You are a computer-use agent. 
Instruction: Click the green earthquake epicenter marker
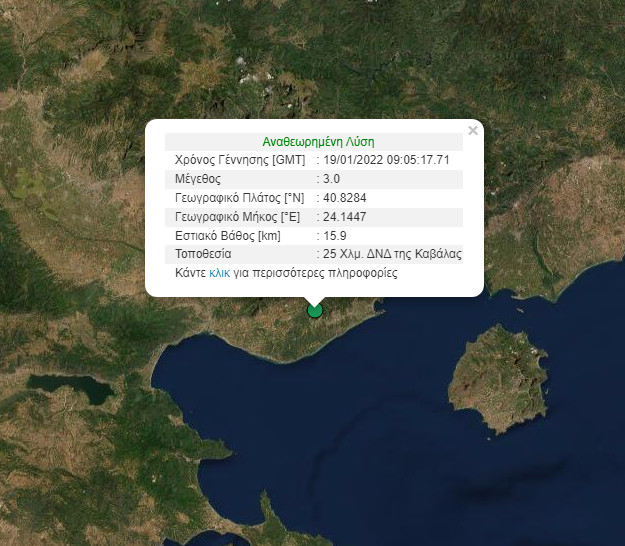(x=315, y=310)
